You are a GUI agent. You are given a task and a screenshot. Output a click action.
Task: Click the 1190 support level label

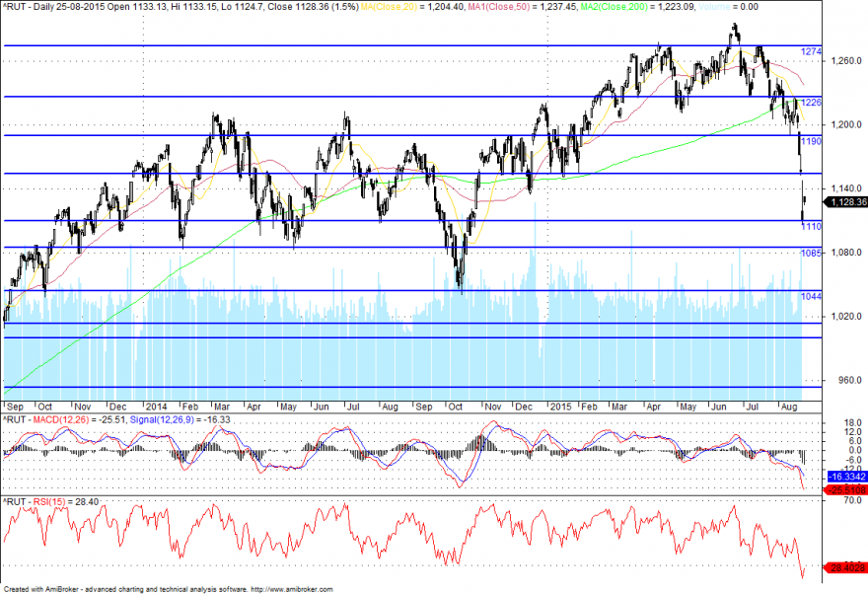811,141
